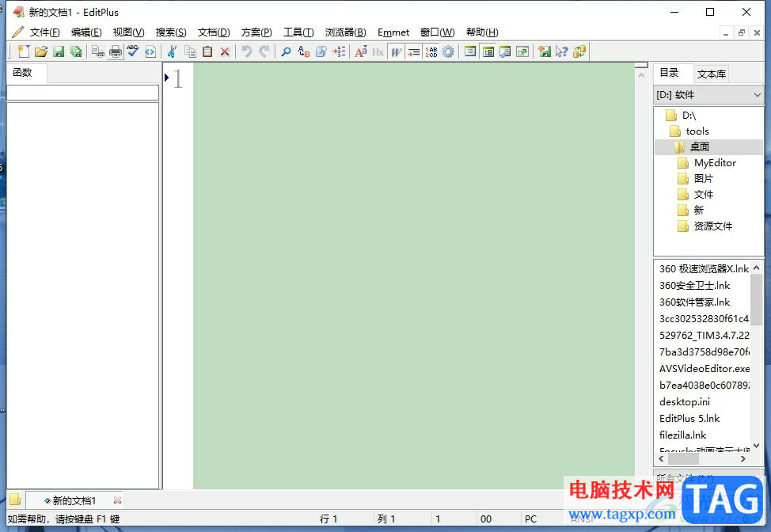The image size is (771, 532).
Task: Open the MyEditor folder
Action: pos(715,163)
